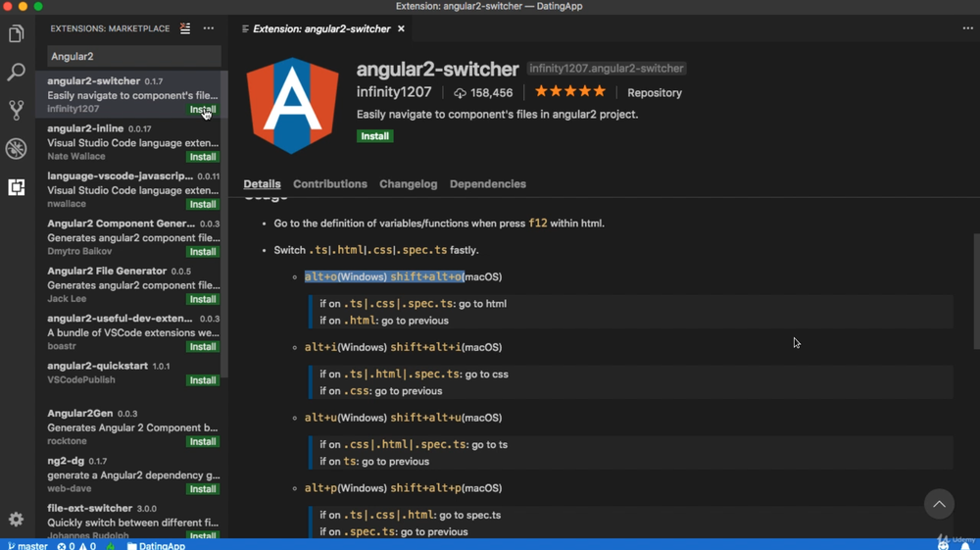Open editor more actions ellipsis menu
Screen dimensions: 980x550
[967, 28]
